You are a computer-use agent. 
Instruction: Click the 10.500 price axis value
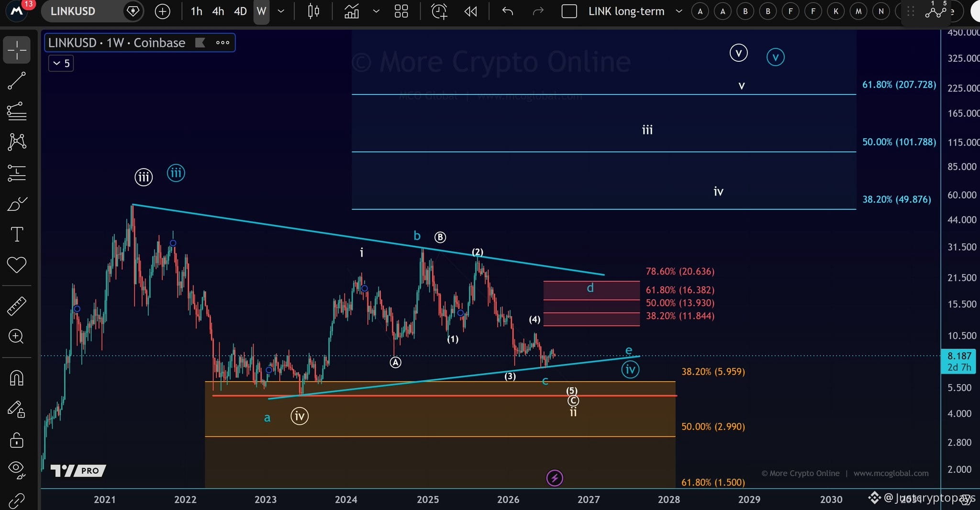(x=962, y=336)
